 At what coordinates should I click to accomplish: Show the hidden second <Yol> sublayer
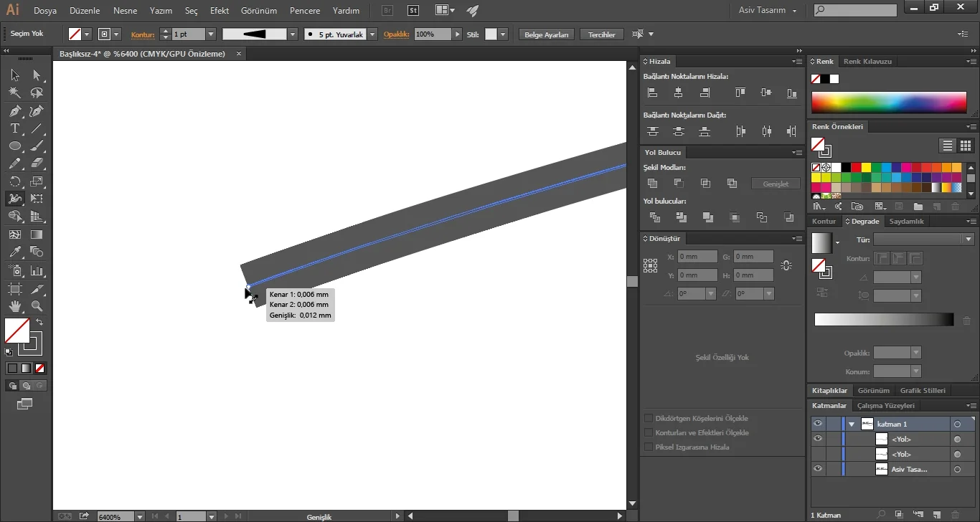(x=817, y=454)
